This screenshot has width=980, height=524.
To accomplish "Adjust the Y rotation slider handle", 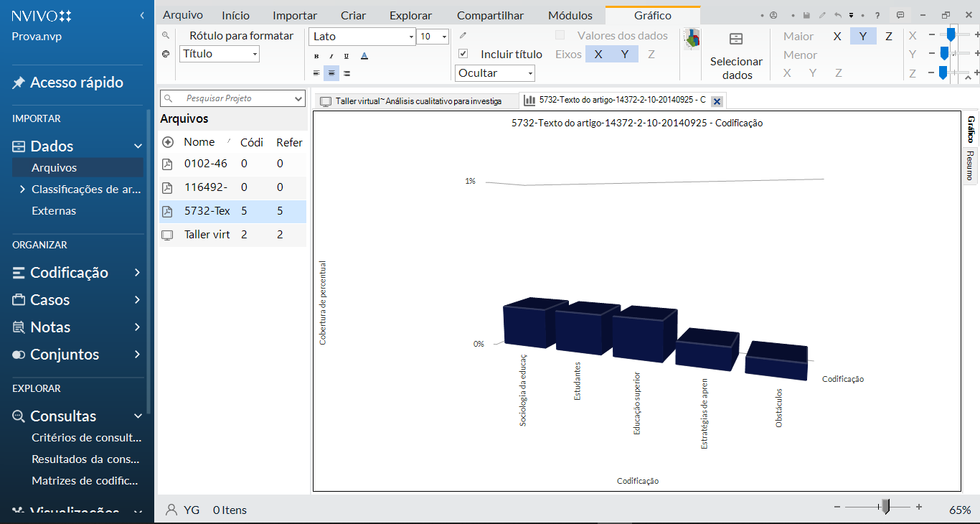I will [x=945, y=53].
